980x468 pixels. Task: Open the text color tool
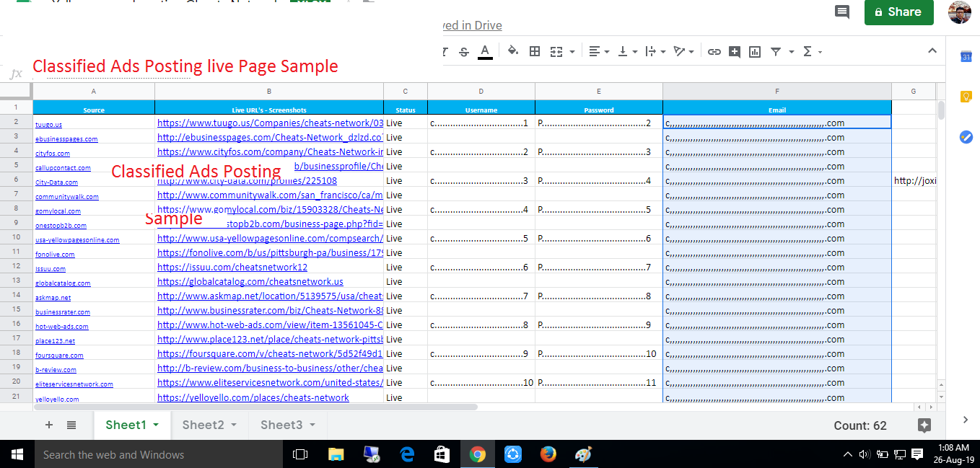click(484, 51)
